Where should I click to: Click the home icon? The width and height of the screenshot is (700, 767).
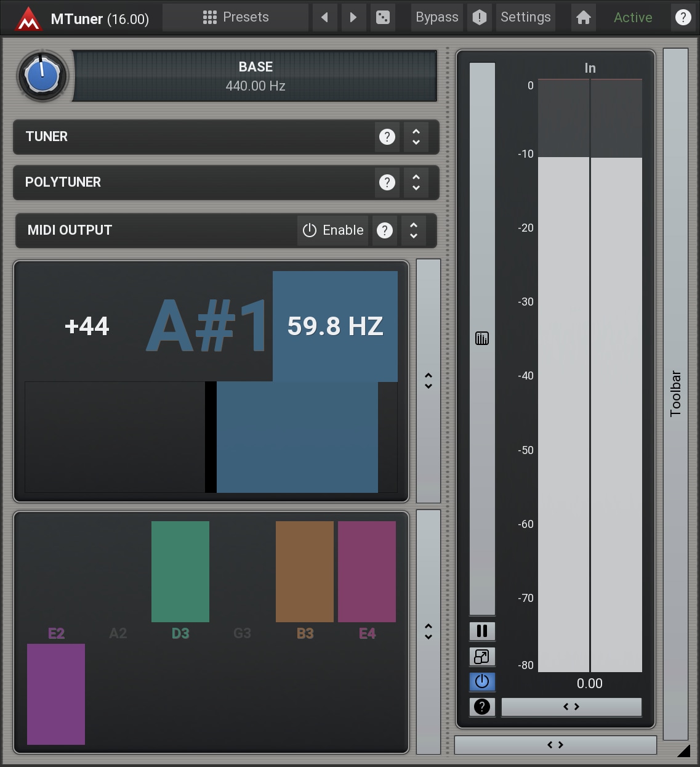[x=584, y=17]
